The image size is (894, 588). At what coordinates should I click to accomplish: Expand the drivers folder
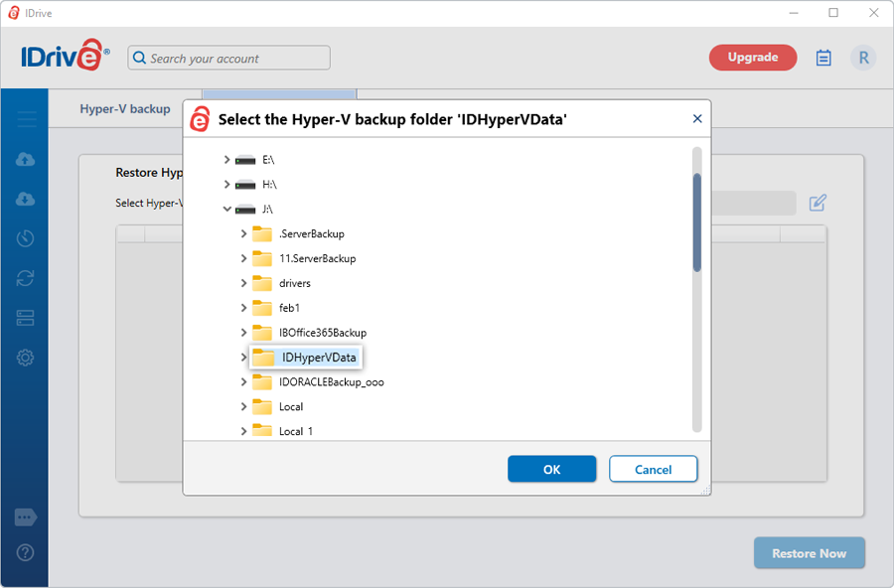[243, 283]
